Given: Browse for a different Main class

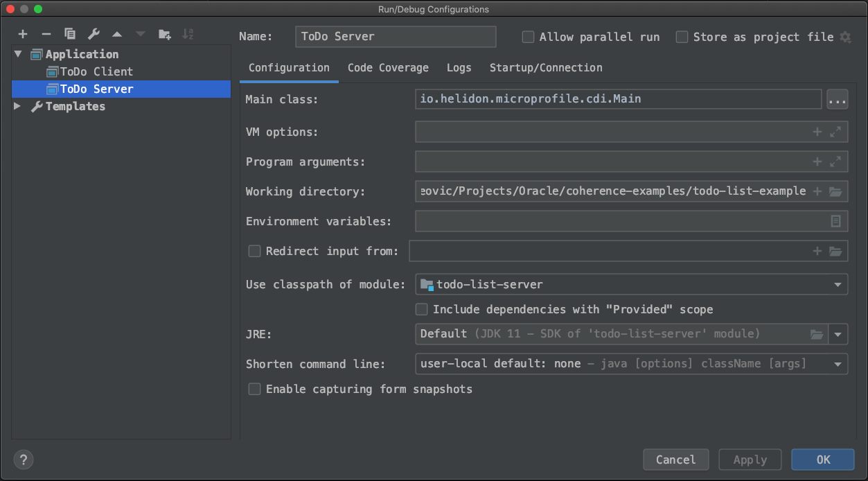Looking at the screenshot, I should [x=837, y=99].
